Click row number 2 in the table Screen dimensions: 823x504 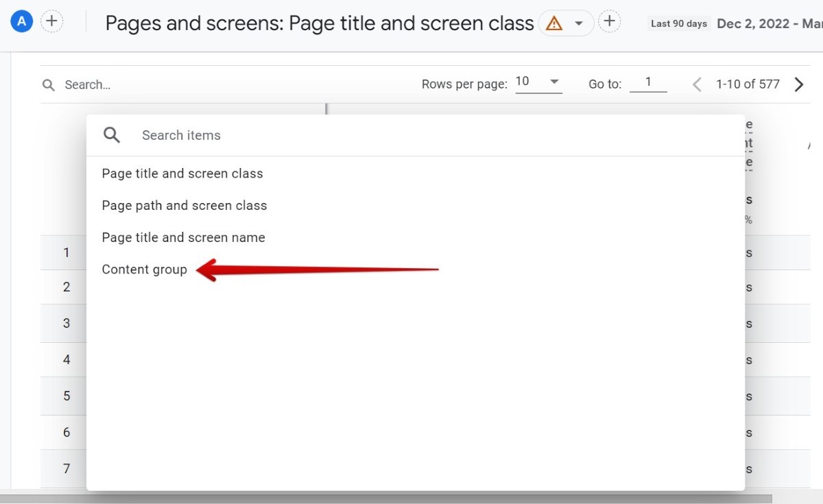67,287
